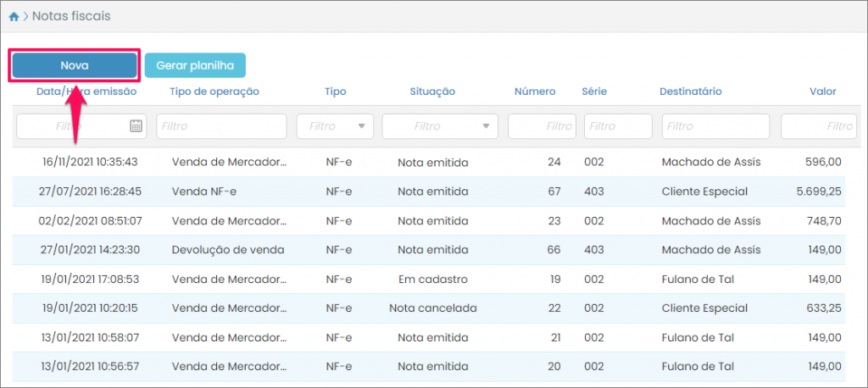The height and width of the screenshot is (388, 868).
Task: Select the Em cadastro invoice row
Action: click(x=432, y=279)
